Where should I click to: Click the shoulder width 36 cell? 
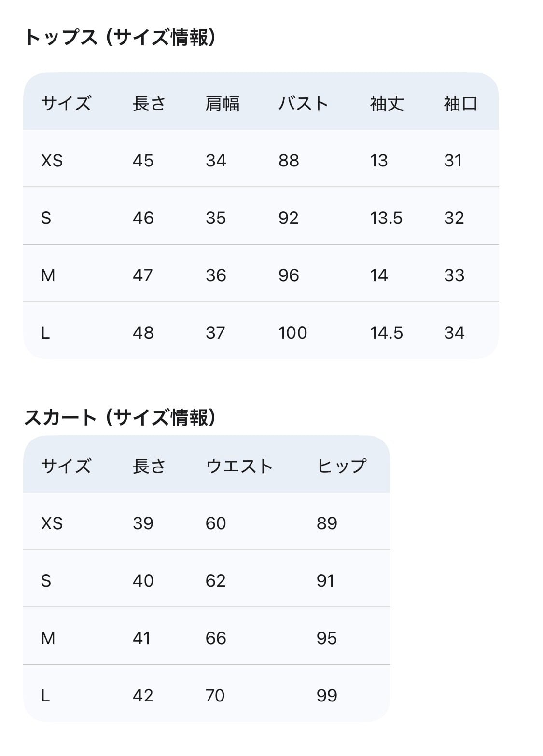216,275
